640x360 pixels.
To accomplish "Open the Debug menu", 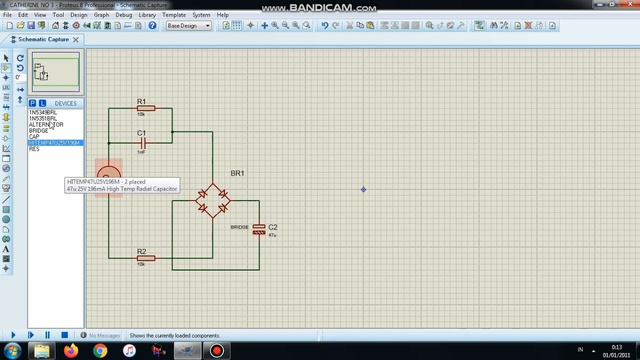I will coord(124,15).
